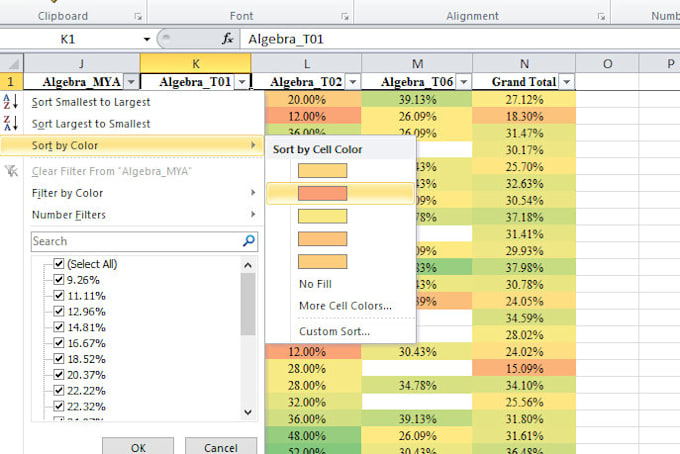Open the Font dialog launcher
The image size is (680, 454).
point(345,16)
